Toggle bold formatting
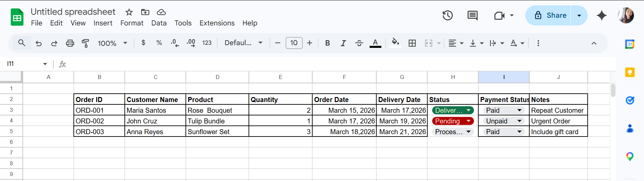Screen dimensions: 644x181 327,43
